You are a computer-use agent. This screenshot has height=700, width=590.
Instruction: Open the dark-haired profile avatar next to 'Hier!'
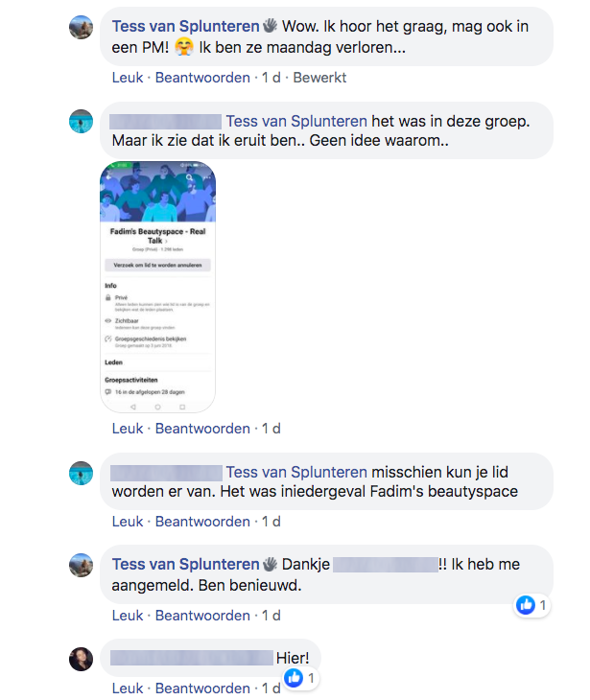81,659
